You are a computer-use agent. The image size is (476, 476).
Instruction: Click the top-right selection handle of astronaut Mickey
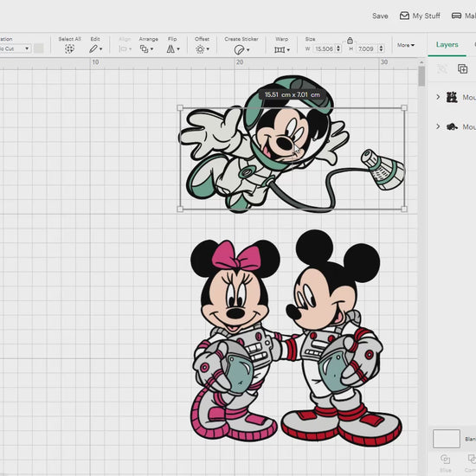coord(404,108)
